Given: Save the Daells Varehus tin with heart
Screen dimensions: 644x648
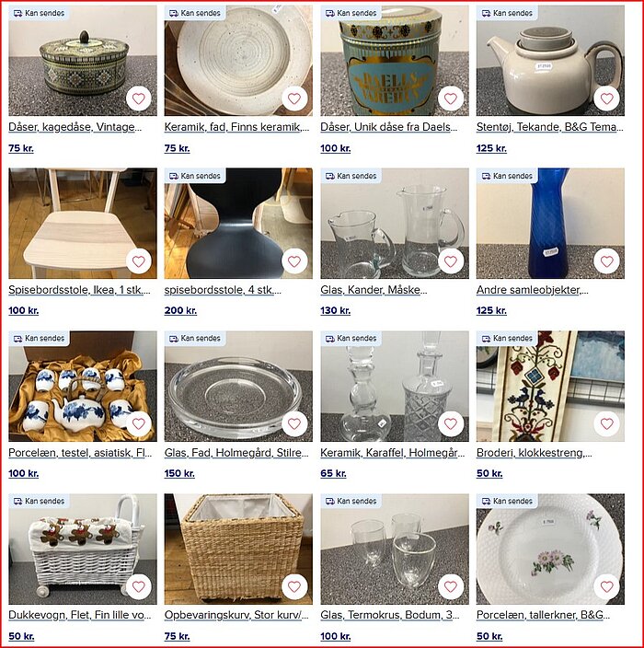Looking at the screenshot, I should [450, 98].
